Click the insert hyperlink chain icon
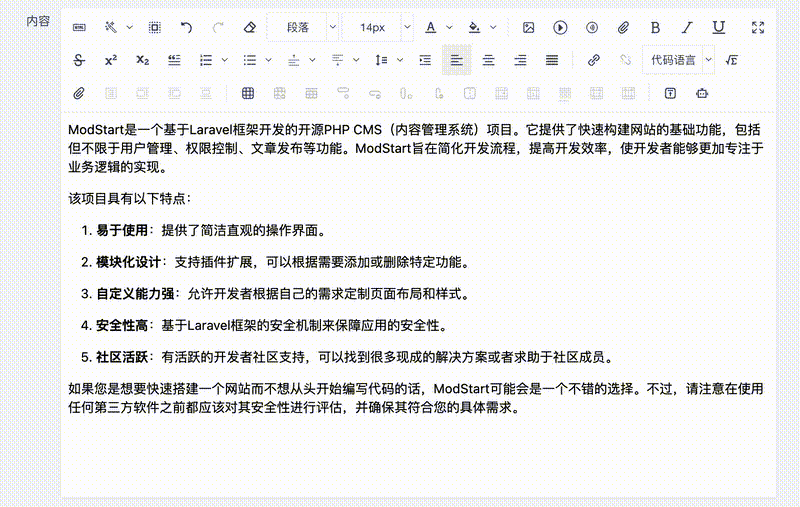 pos(594,60)
